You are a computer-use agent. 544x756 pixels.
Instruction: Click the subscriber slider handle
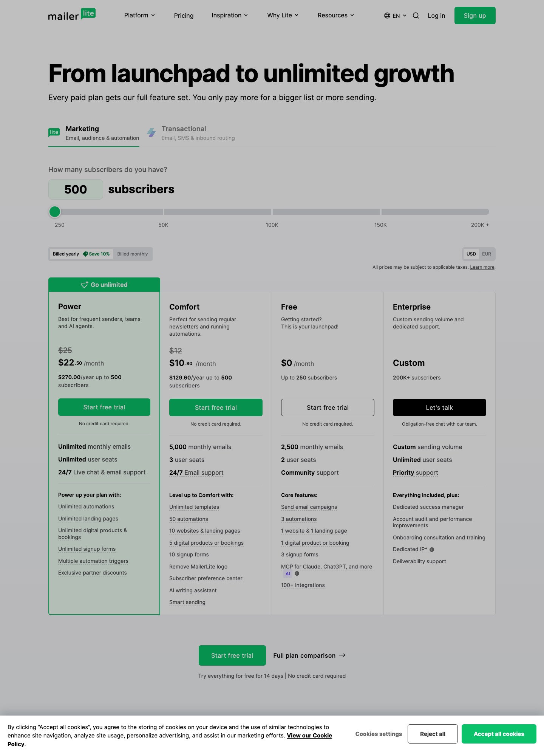55,212
